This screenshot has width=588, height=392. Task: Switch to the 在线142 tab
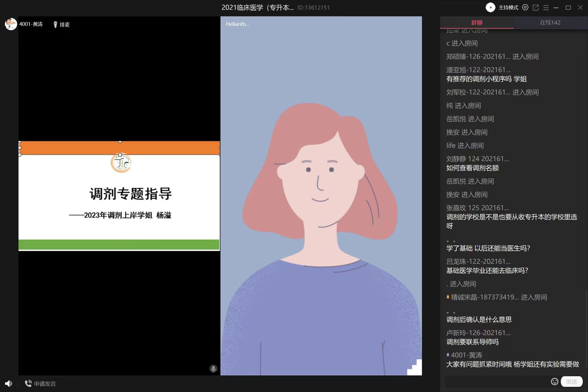[x=550, y=23]
